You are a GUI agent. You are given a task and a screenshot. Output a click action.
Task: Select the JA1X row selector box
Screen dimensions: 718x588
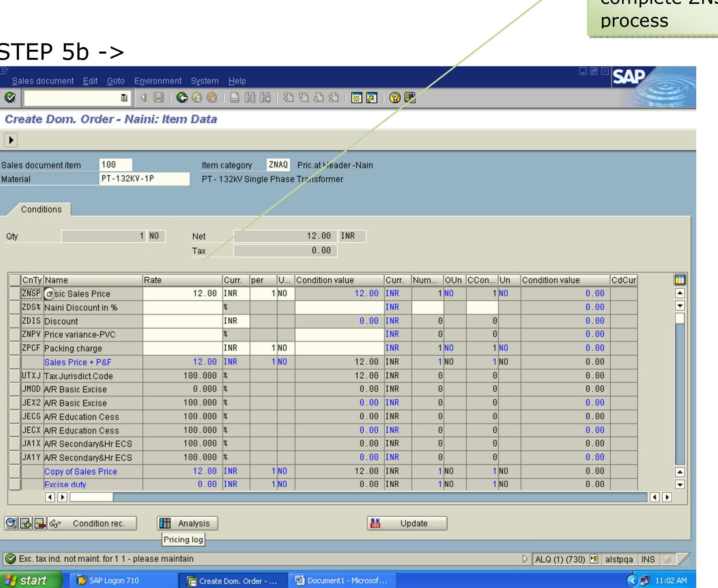[x=15, y=444]
